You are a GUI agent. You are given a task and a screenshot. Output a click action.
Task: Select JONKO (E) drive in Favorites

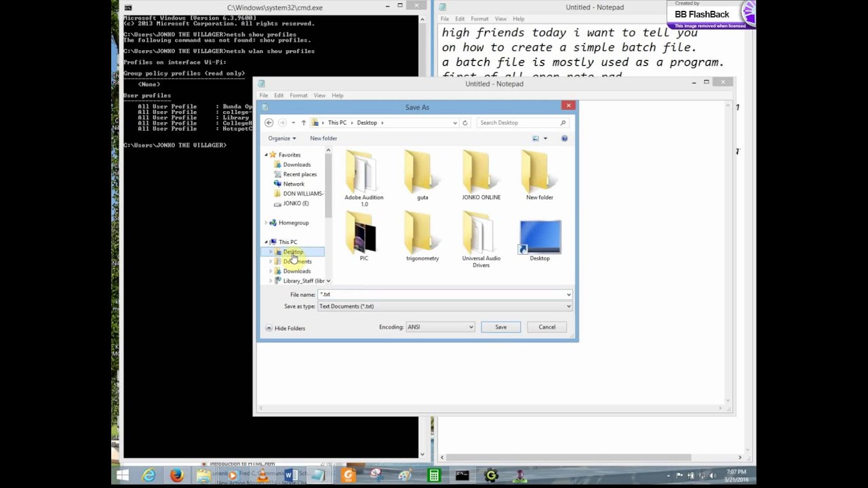292,203
